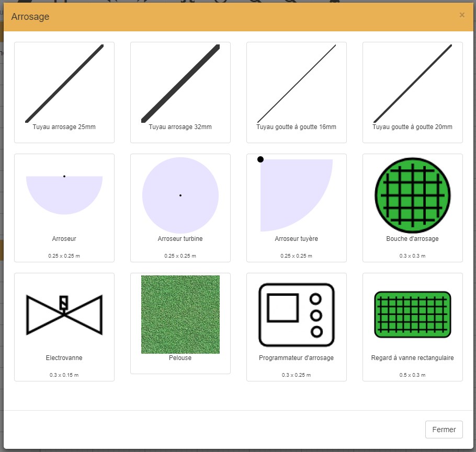
Task: Click the "Bouche d'arrosage" text label
Action: (x=413, y=239)
